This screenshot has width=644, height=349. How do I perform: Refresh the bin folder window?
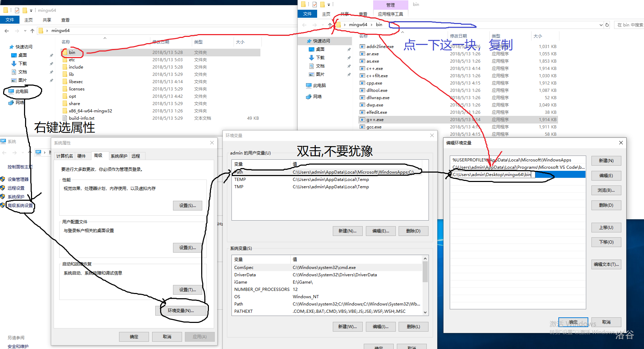click(x=607, y=25)
